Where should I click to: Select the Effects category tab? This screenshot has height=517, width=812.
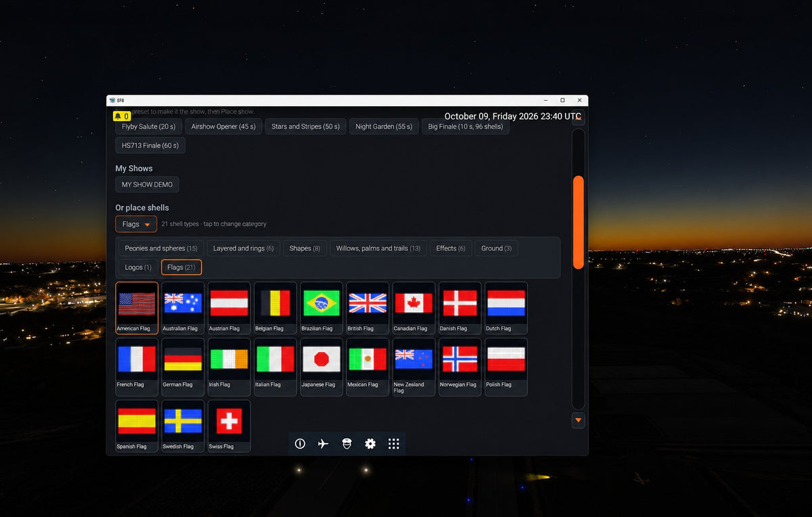coord(451,248)
